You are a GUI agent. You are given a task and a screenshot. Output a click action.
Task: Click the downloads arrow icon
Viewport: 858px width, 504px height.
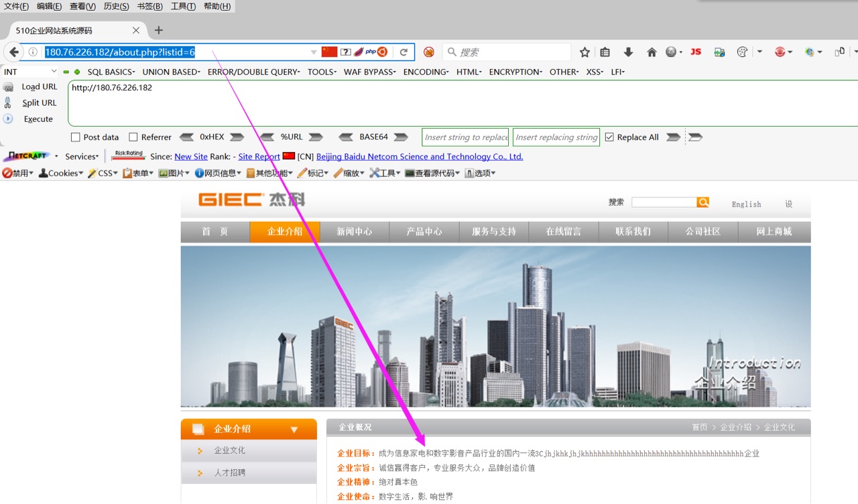pyautogui.click(x=628, y=51)
